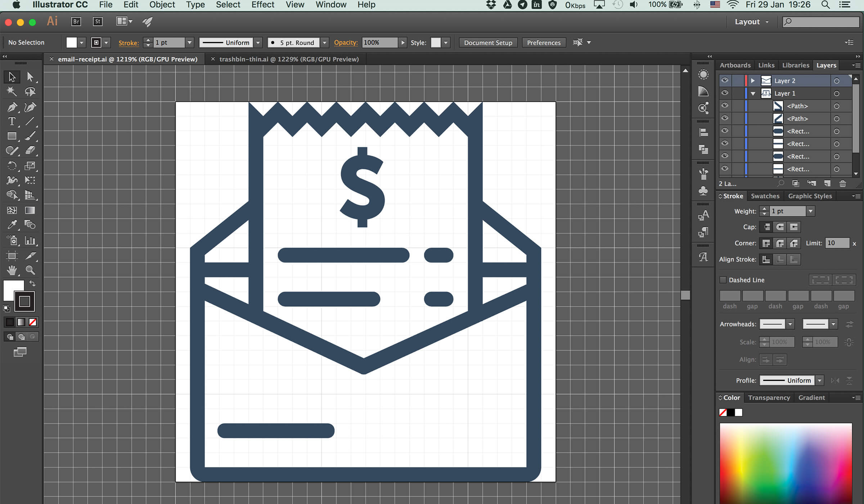Pick a color from the color spectrum
The image size is (864, 504).
[786, 464]
